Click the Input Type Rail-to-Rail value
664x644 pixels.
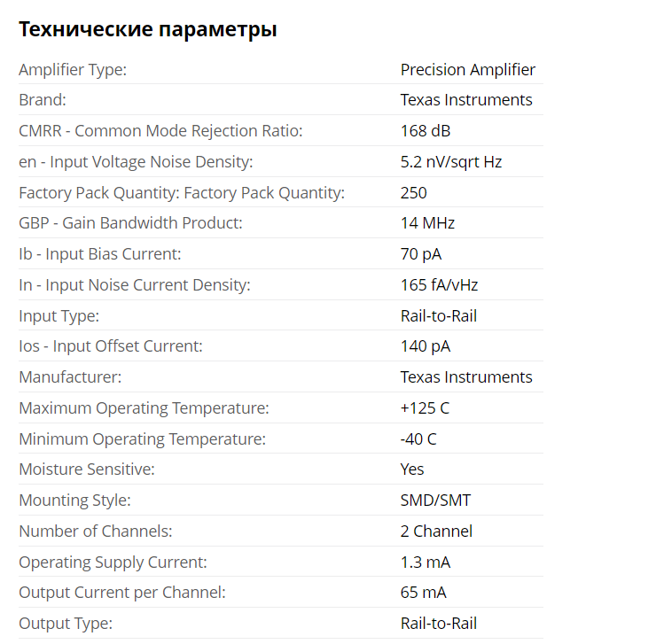pyautogui.click(x=439, y=315)
